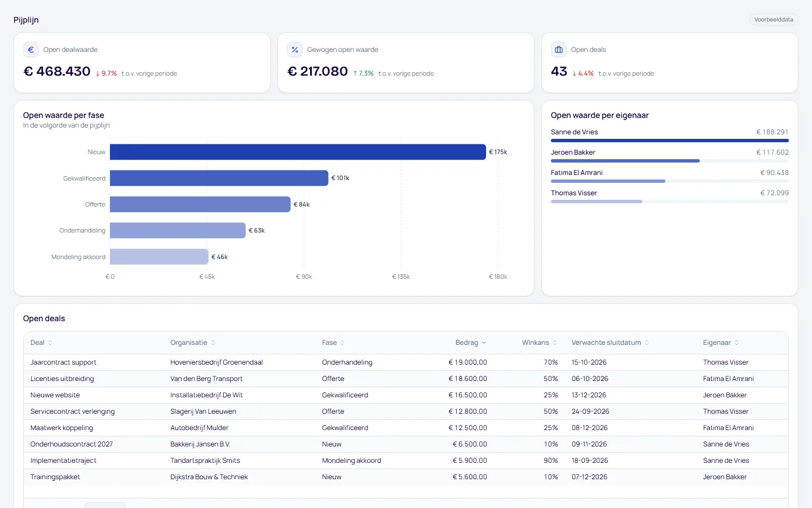The image size is (812, 508).
Task: Open the Onderhoudscontract 2027 deal
Action: (x=72, y=444)
